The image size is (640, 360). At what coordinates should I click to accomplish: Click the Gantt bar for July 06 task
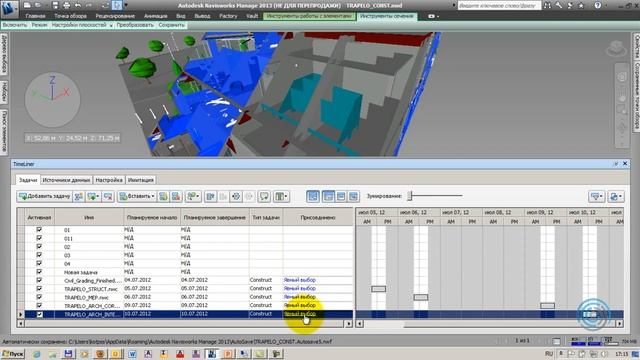coord(421,297)
